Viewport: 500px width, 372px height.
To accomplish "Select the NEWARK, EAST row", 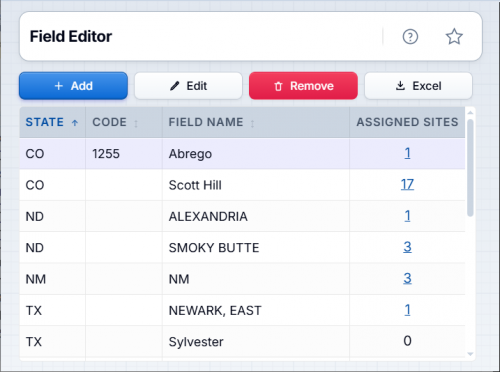I will point(242,310).
